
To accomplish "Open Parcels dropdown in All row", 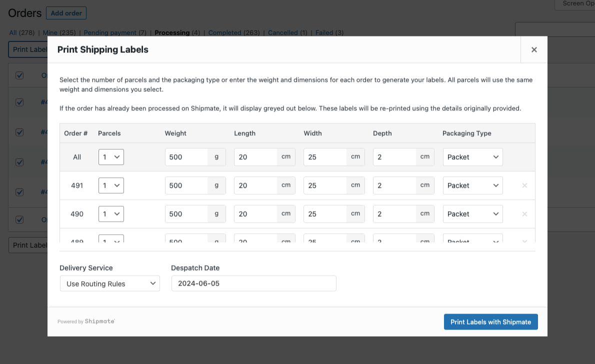I will (x=111, y=157).
